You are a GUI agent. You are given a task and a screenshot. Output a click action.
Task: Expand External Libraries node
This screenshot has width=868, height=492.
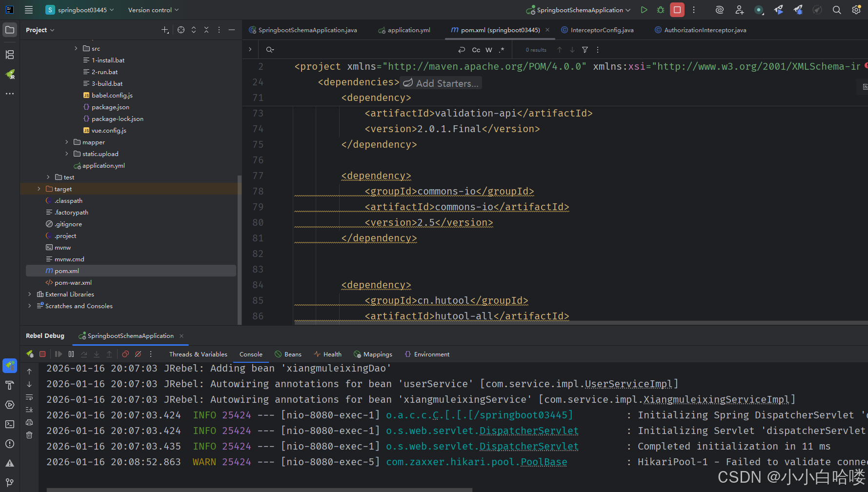(30, 294)
